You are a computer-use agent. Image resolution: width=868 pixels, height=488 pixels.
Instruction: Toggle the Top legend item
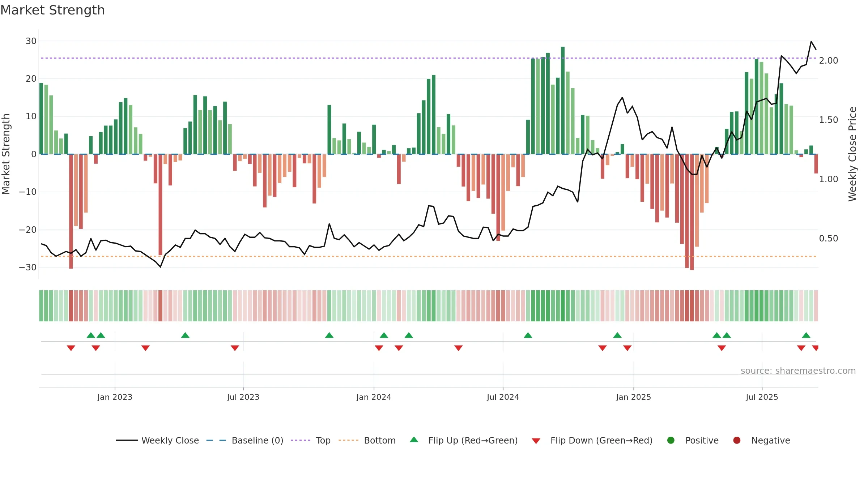pos(311,440)
